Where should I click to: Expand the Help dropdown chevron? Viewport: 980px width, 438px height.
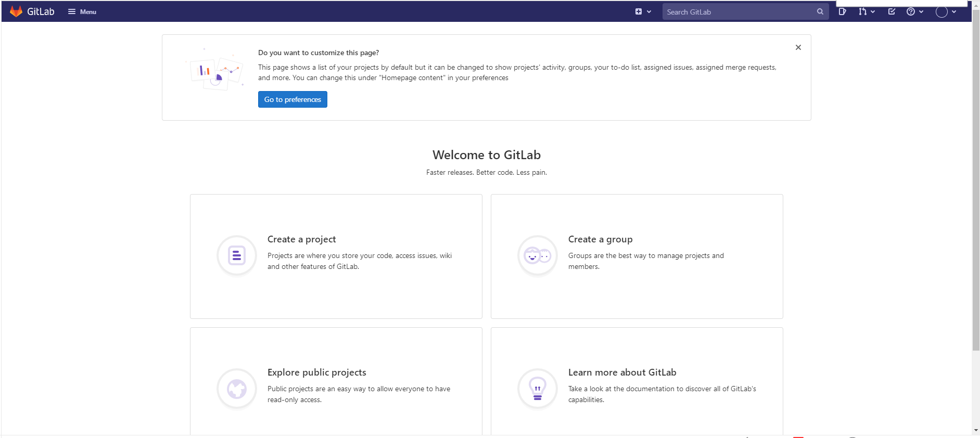pyautogui.click(x=921, y=11)
